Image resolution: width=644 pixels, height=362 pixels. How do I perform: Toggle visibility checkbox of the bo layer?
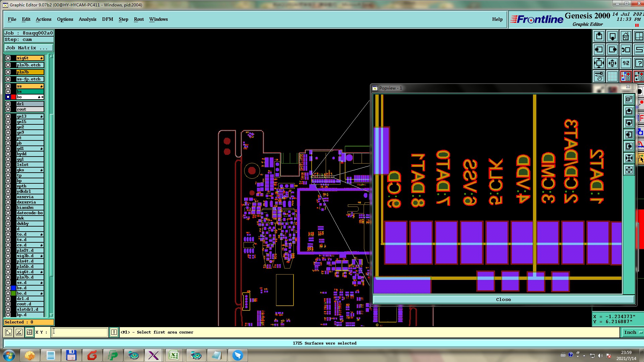[8, 97]
